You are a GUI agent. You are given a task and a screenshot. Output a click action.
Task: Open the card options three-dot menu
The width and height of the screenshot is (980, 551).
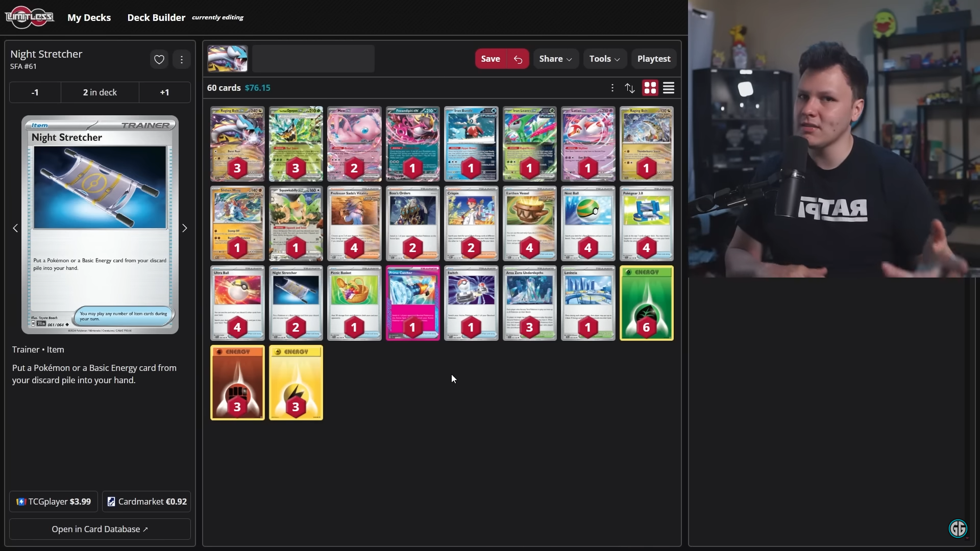pyautogui.click(x=182, y=60)
